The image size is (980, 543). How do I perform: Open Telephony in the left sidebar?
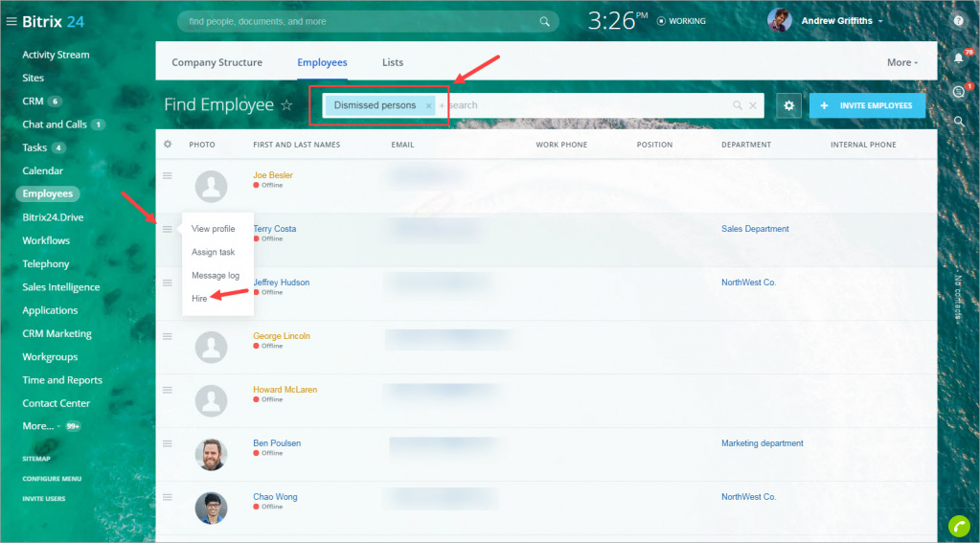[x=46, y=263]
